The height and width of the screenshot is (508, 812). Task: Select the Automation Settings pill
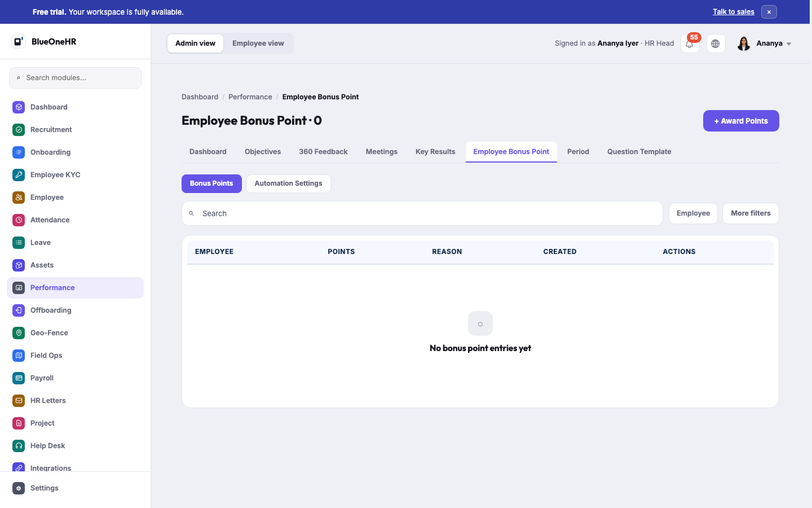pyautogui.click(x=288, y=183)
